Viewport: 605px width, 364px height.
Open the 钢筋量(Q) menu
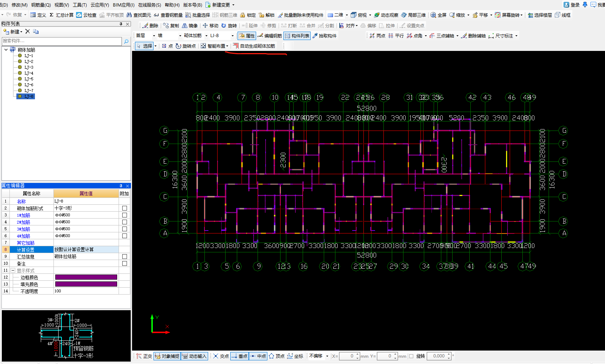pyautogui.click(x=41, y=5)
